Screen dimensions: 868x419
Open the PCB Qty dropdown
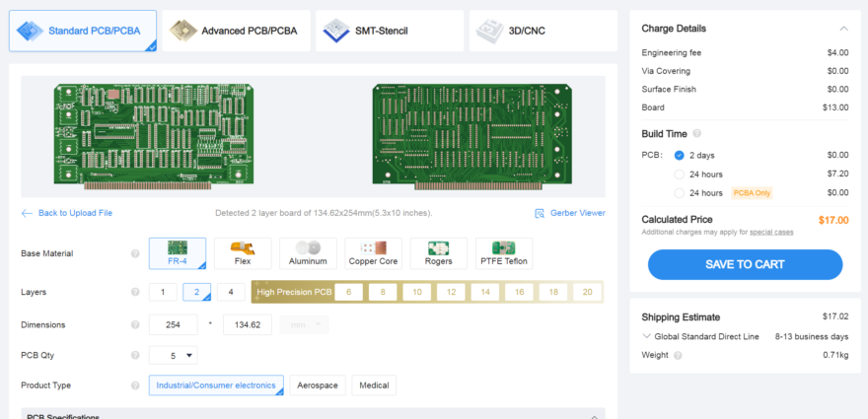(173, 355)
